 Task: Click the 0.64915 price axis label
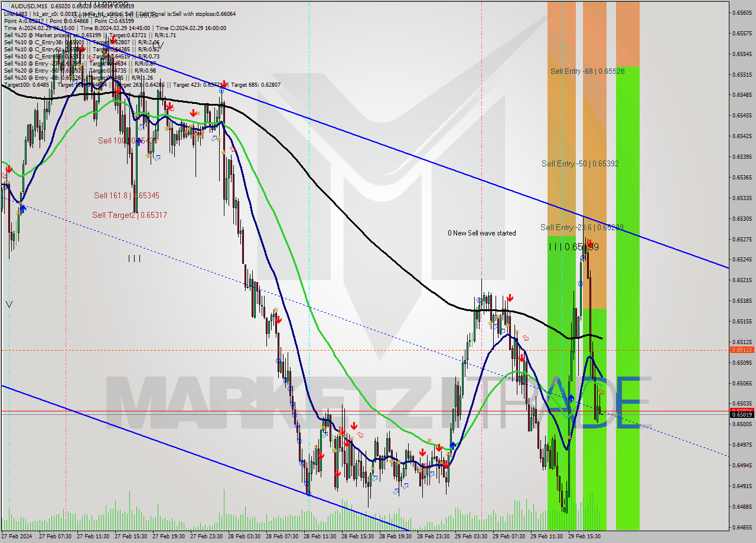click(x=742, y=486)
